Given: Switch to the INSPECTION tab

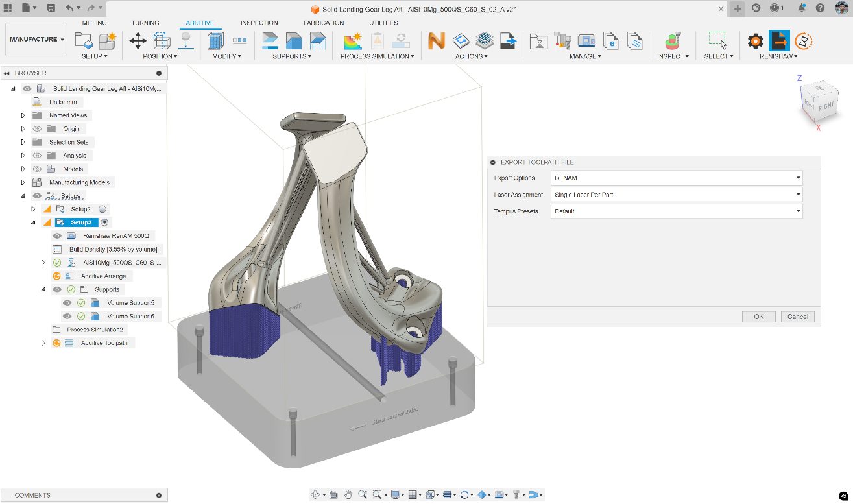Looking at the screenshot, I should 259,21.
